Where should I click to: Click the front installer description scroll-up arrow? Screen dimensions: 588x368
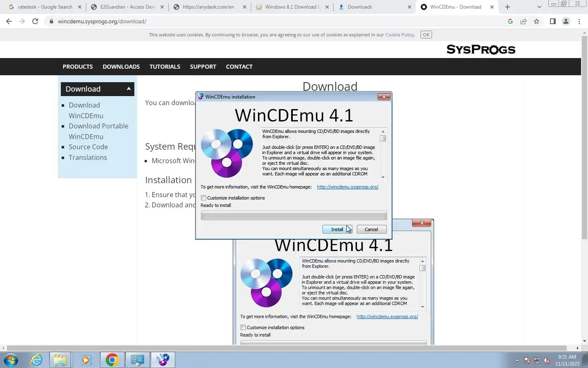pyautogui.click(x=383, y=131)
